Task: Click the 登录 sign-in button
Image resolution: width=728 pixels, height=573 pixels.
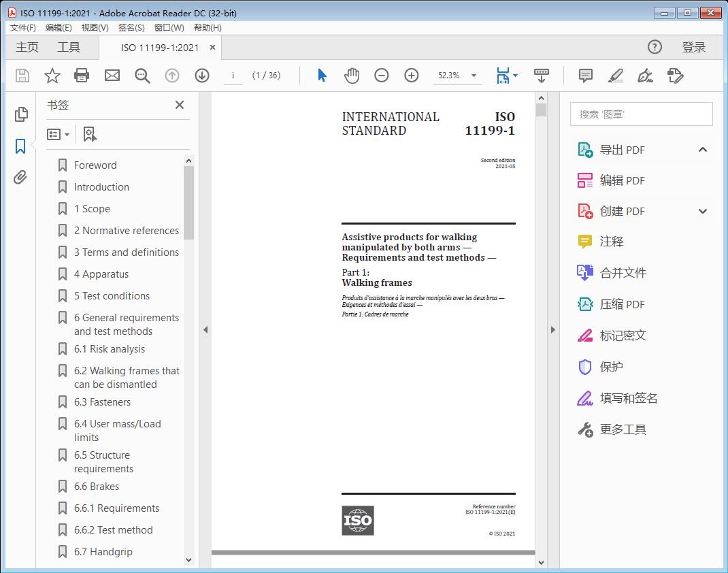Action: [x=693, y=47]
